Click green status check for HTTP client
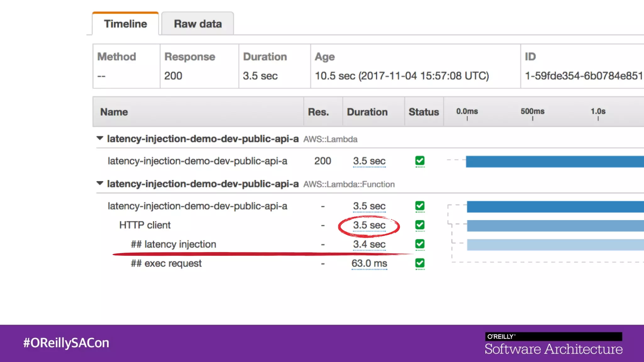 (420, 225)
